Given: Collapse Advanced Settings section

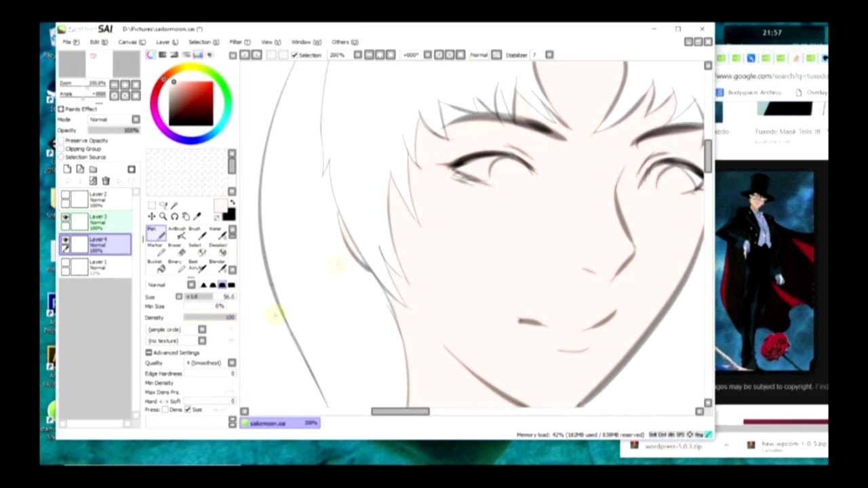Looking at the screenshot, I should 149,352.
